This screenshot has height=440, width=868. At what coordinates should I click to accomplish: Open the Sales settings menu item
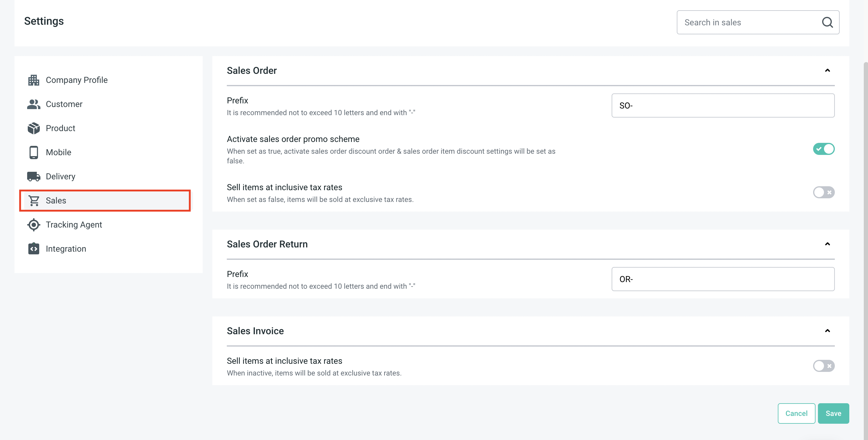click(56, 201)
